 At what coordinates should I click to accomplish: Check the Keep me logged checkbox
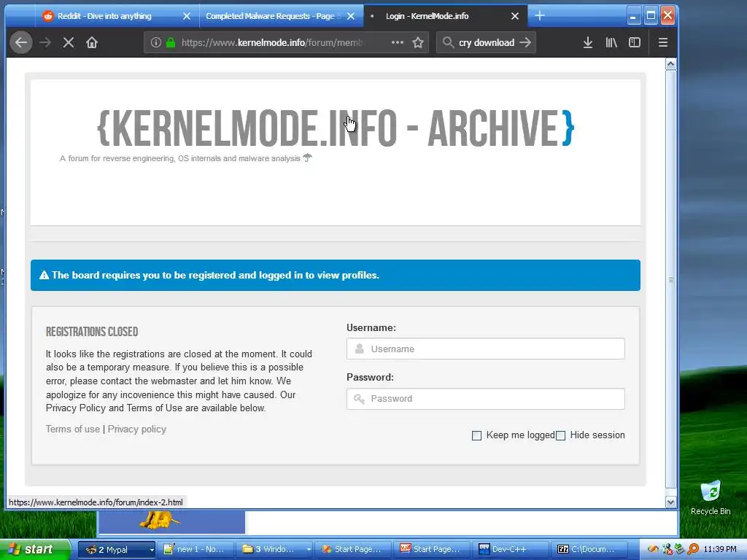[476, 435]
